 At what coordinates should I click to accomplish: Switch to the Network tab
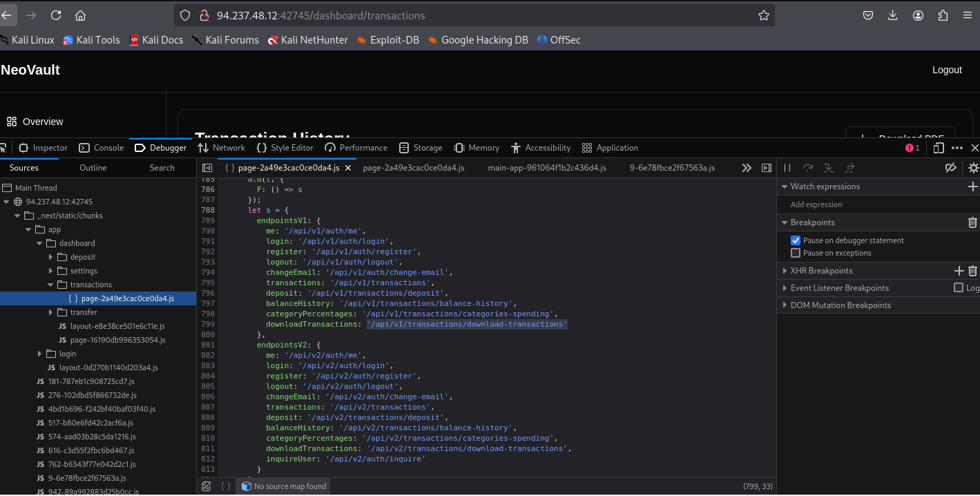tap(221, 148)
